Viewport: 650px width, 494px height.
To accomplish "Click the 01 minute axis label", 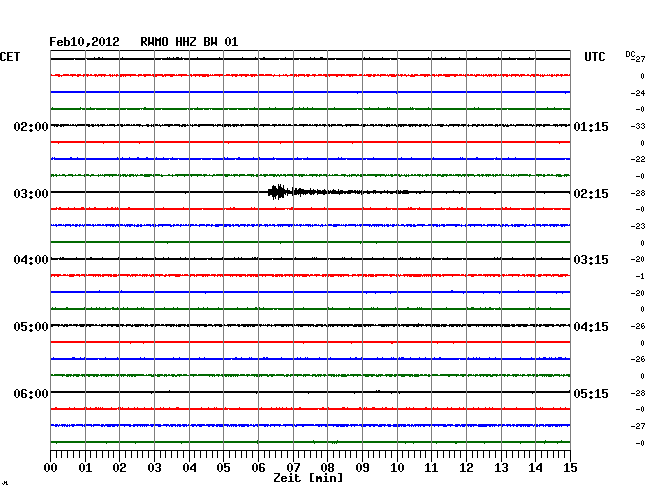I will click(x=85, y=468).
